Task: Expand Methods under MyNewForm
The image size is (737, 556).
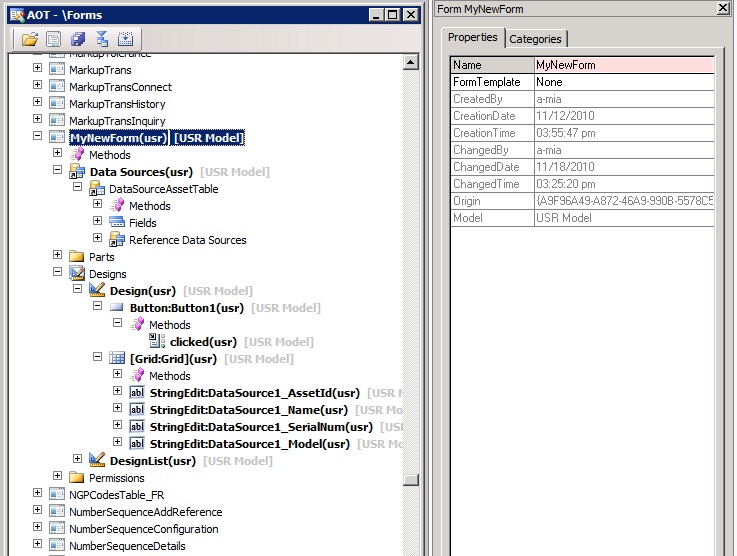Action: 57,152
